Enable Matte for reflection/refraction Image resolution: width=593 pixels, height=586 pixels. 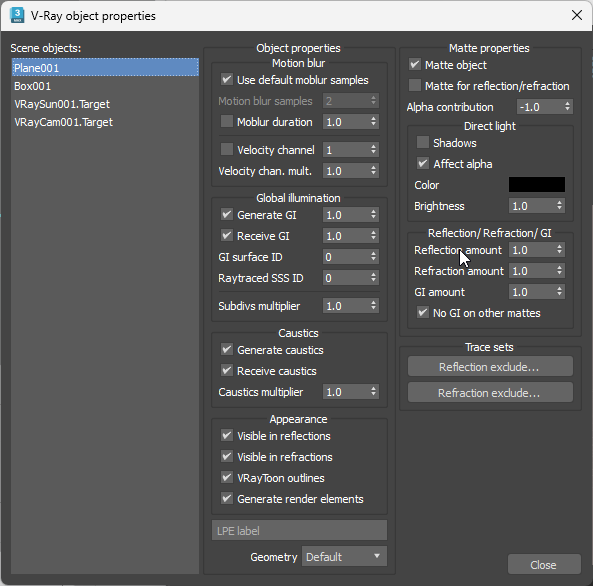coord(415,85)
